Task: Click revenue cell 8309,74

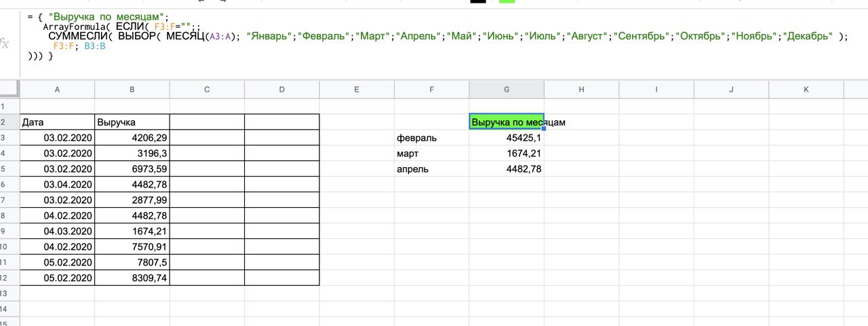Action: click(132, 278)
